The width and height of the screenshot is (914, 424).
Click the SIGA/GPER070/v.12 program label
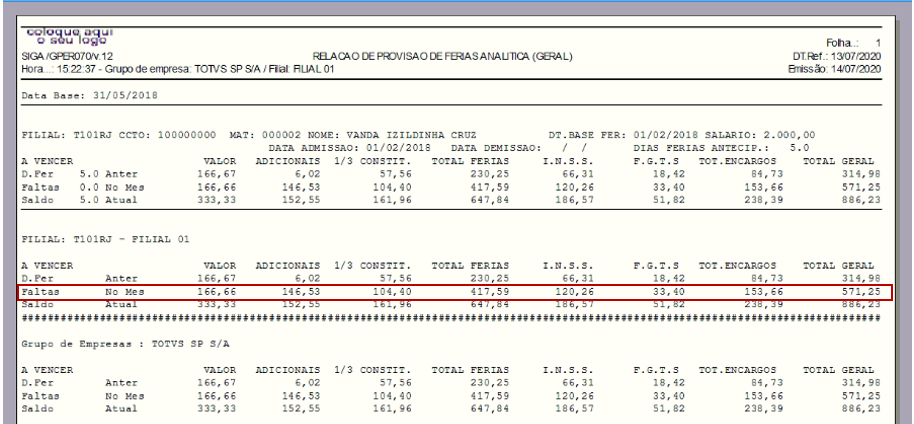[67, 57]
